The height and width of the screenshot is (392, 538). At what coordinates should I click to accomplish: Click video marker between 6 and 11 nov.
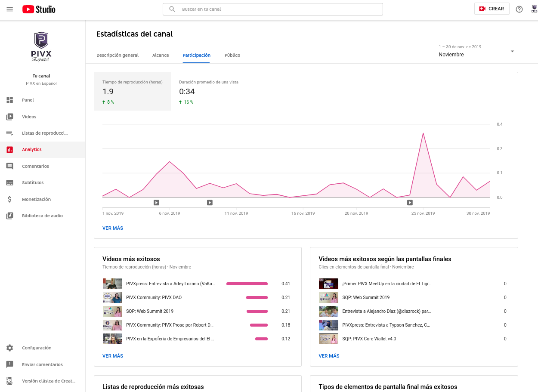coord(210,203)
